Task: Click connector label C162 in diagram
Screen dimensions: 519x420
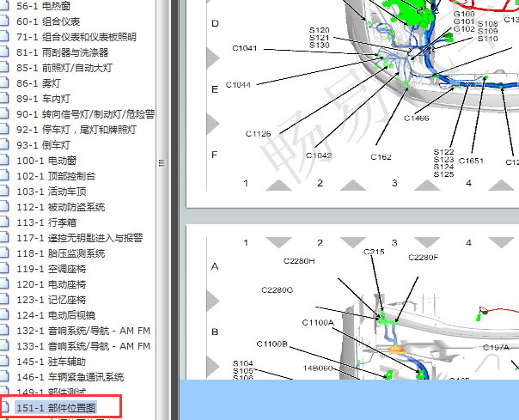Action: pos(381,157)
